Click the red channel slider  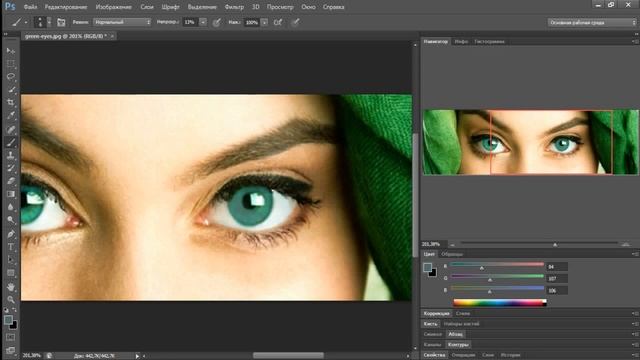coord(497,265)
